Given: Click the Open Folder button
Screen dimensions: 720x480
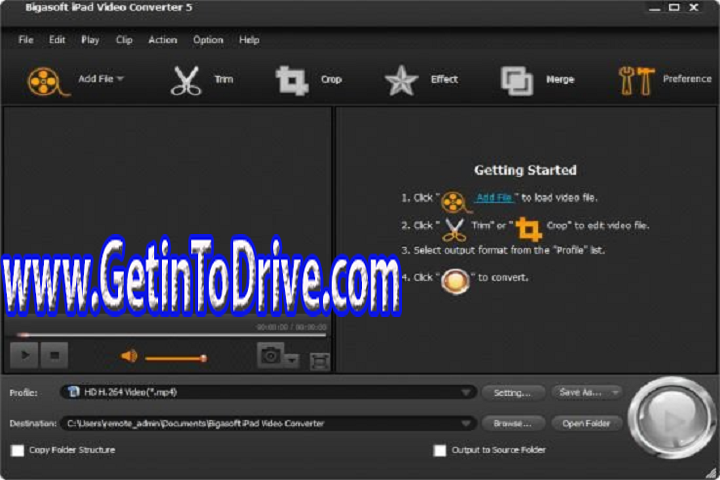Looking at the screenshot, I should pyautogui.click(x=586, y=424).
